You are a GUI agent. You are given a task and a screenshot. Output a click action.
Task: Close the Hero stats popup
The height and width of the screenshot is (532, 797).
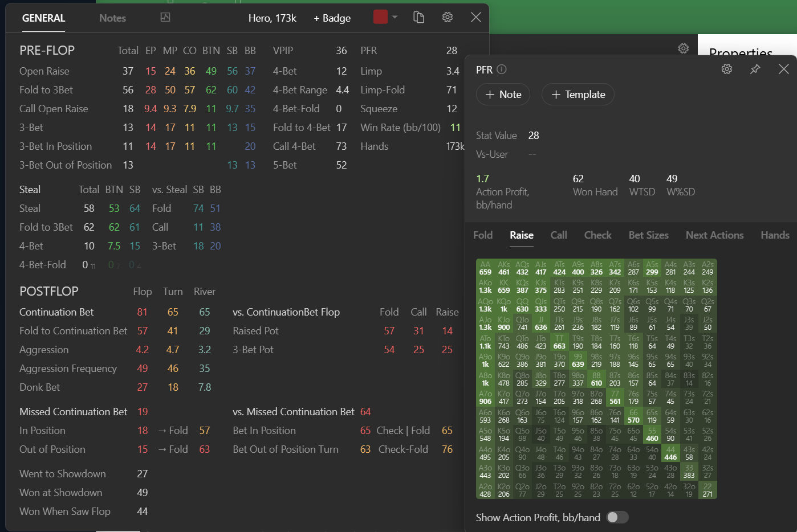[476, 18]
